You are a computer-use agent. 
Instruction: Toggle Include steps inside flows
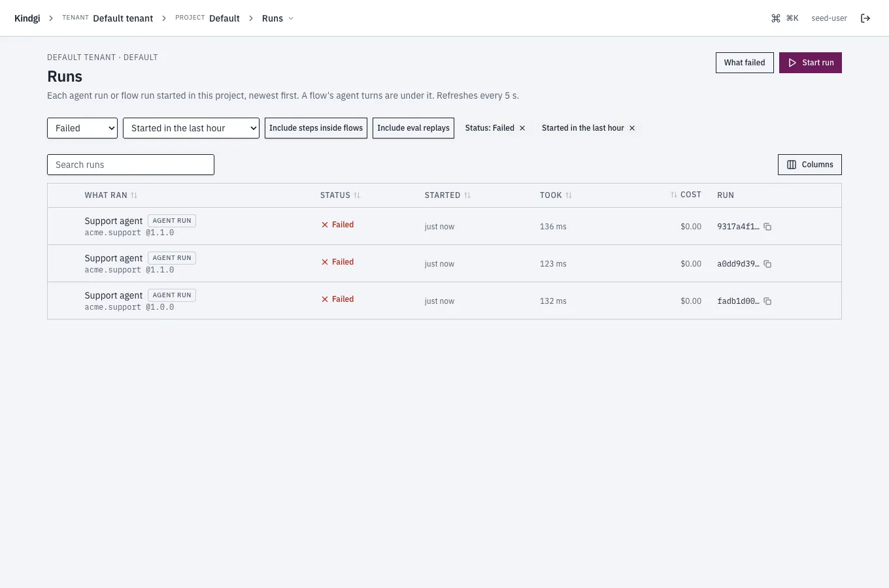click(x=316, y=128)
